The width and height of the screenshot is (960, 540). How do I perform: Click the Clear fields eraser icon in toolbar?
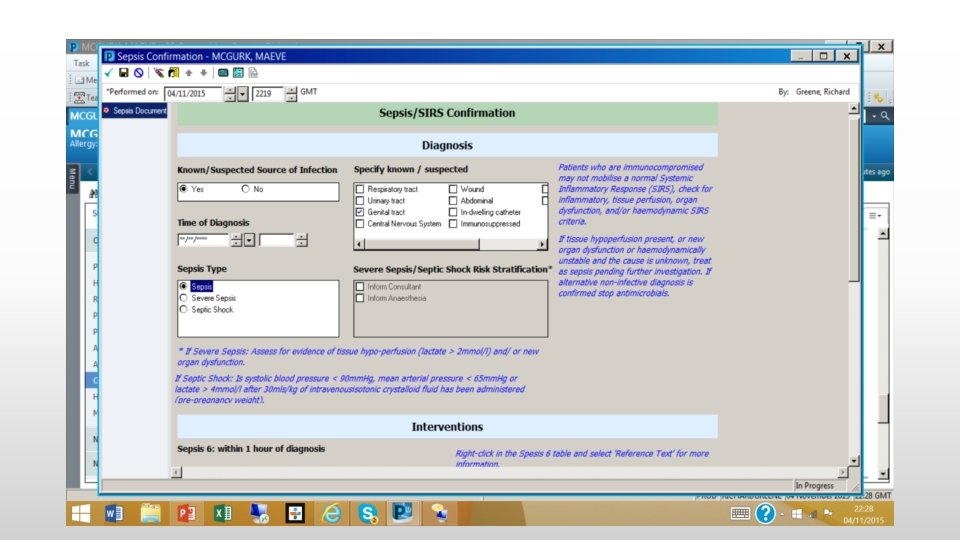coord(159,73)
